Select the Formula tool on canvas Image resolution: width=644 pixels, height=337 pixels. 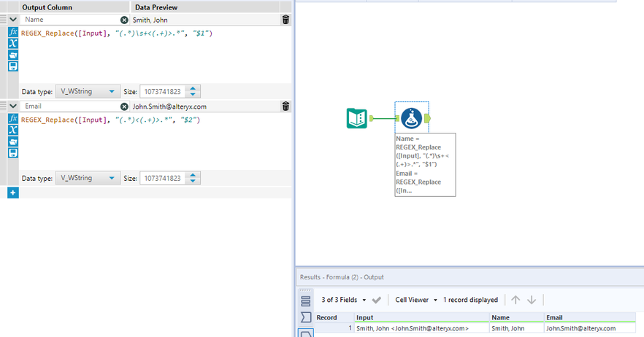(x=412, y=118)
